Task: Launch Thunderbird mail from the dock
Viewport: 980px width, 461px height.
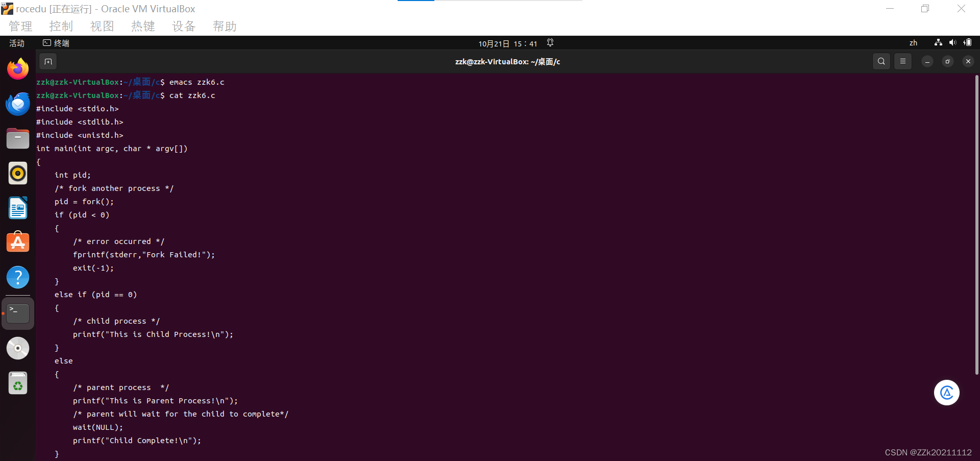Action: pos(18,104)
